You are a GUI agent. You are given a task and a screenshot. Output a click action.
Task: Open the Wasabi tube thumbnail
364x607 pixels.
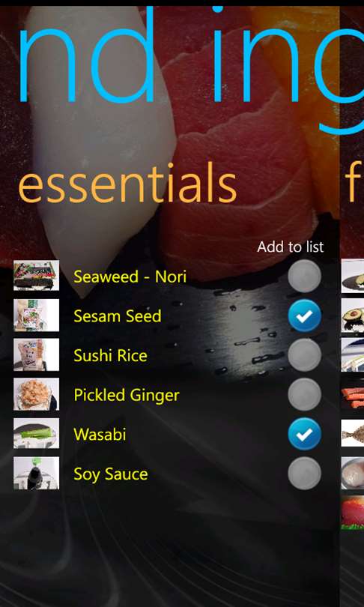pos(37,433)
